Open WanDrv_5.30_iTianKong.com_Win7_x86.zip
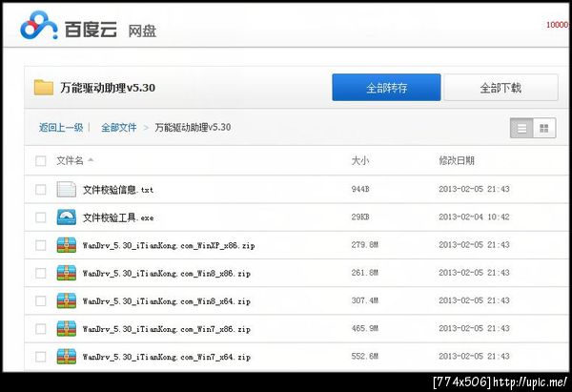The height and width of the screenshot is (392, 572). [166, 329]
